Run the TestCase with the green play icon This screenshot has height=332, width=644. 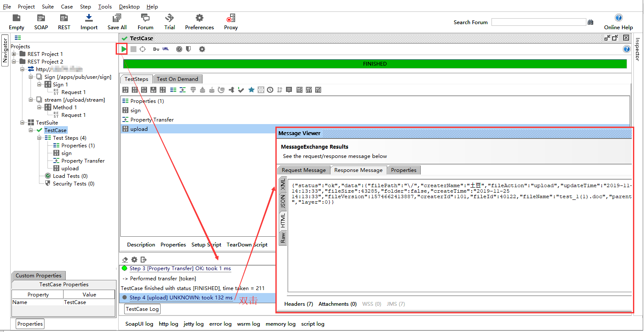123,49
